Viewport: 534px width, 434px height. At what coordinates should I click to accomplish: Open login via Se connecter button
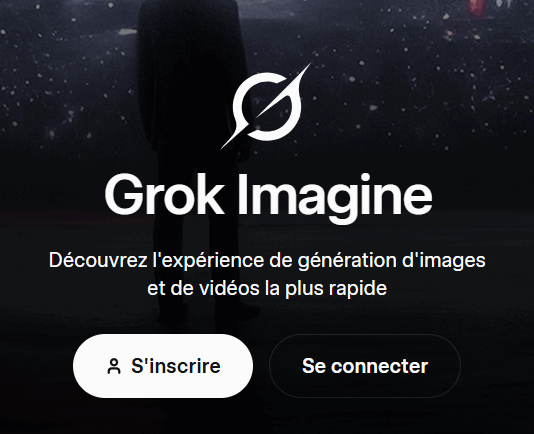365,366
